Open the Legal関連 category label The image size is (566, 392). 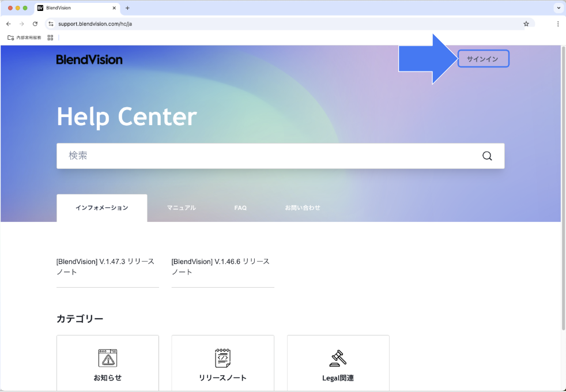coord(338,378)
